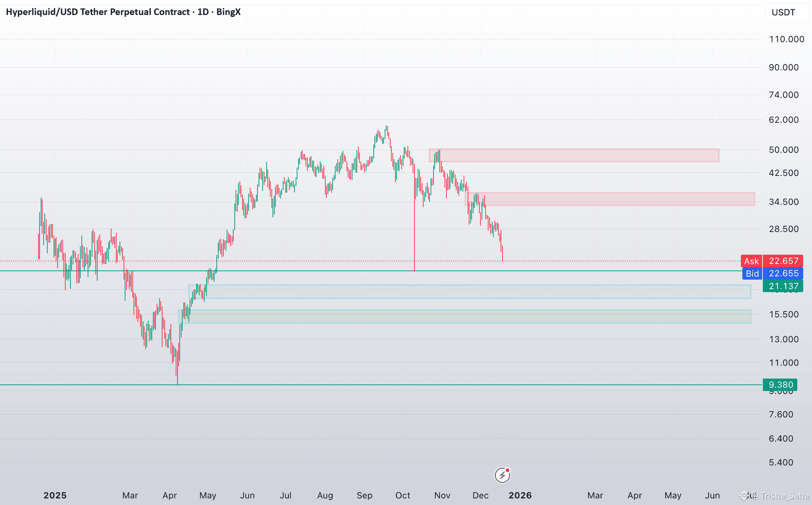This screenshot has width=812, height=505.
Task: Click the lower red resistance zone near 34.500
Action: click(x=610, y=199)
